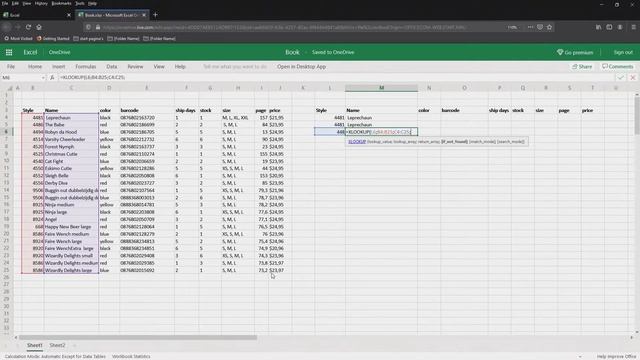Viewport: 640px width, 360px height.
Task: Select the column M header
Action: [x=381, y=88]
